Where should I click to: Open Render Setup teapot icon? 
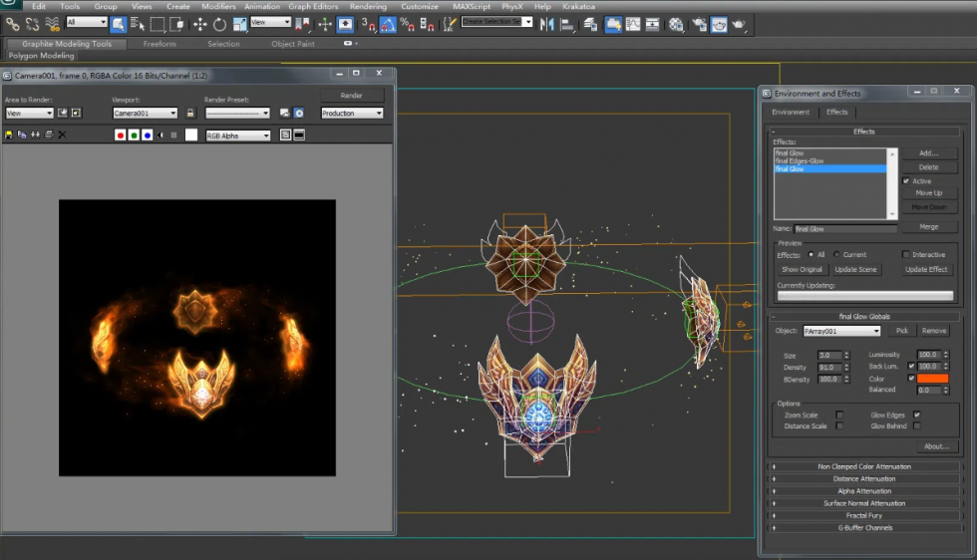point(699,24)
